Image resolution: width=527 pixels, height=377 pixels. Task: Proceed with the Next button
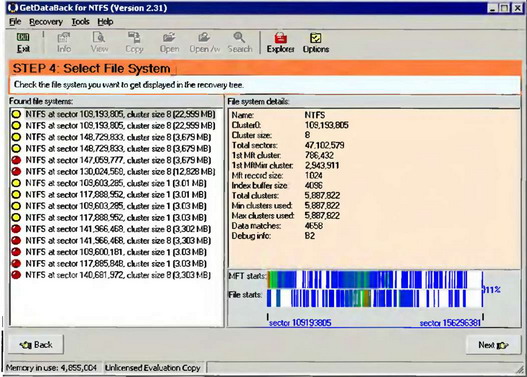point(493,345)
